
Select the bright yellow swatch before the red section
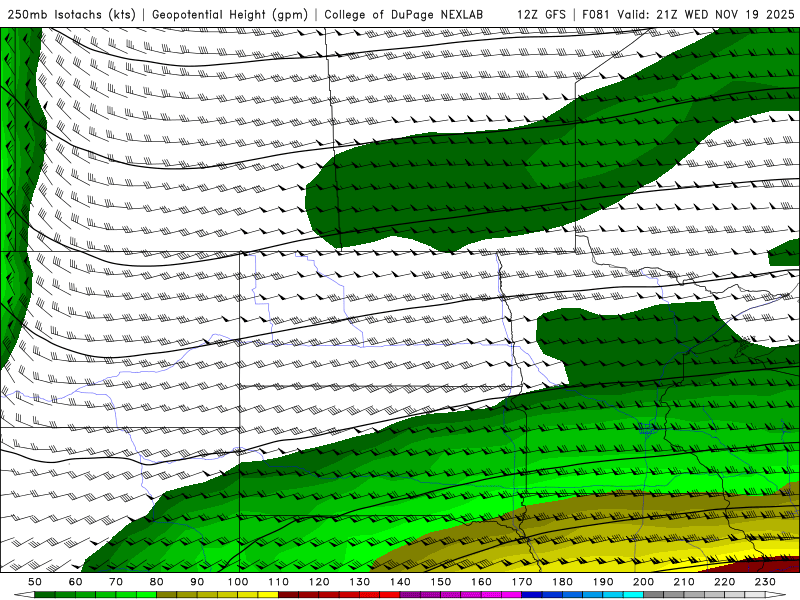[268, 595]
